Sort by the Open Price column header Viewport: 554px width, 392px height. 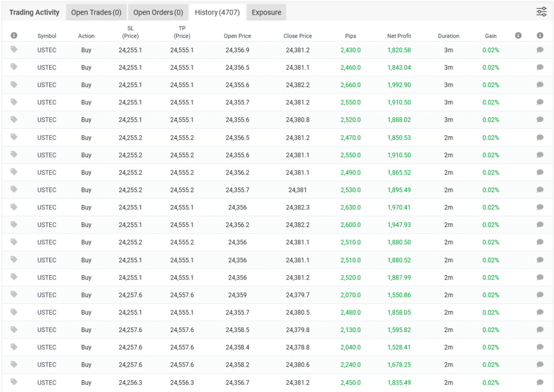(237, 36)
